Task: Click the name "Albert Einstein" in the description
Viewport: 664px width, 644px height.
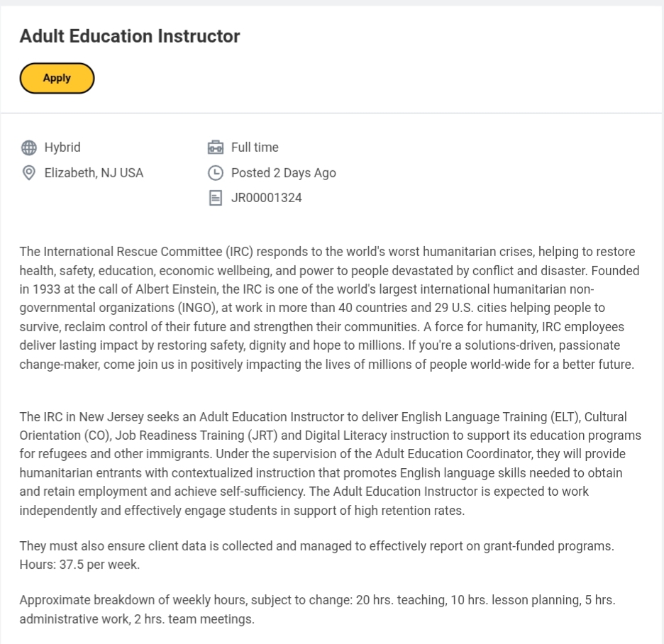Action: click(175, 289)
